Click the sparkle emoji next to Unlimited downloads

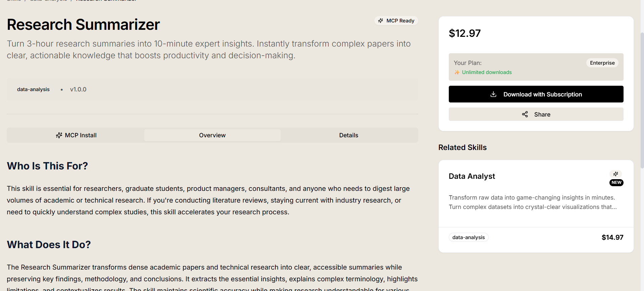tap(457, 72)
